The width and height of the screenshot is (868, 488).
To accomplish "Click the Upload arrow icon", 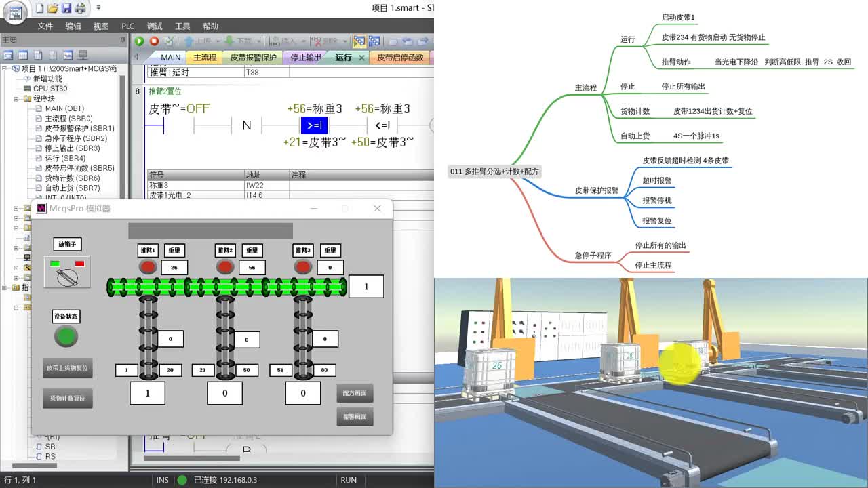I will point(189,41).
